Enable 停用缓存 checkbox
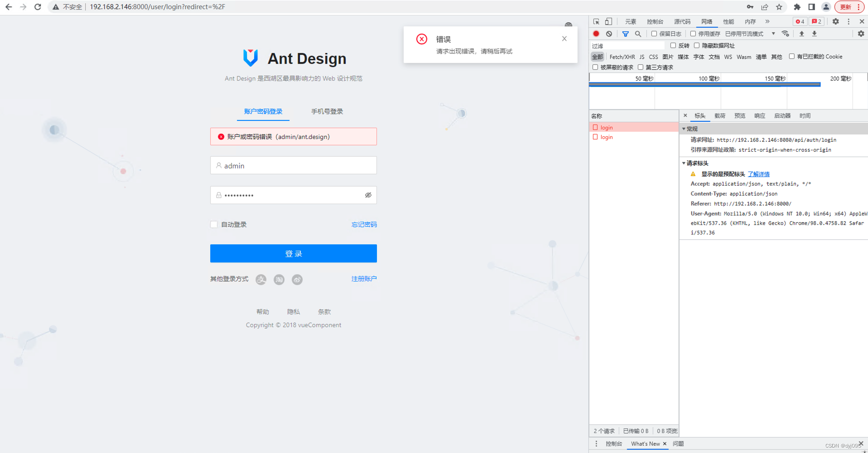Viewport: 868px width, 453px height. [693, 33]
